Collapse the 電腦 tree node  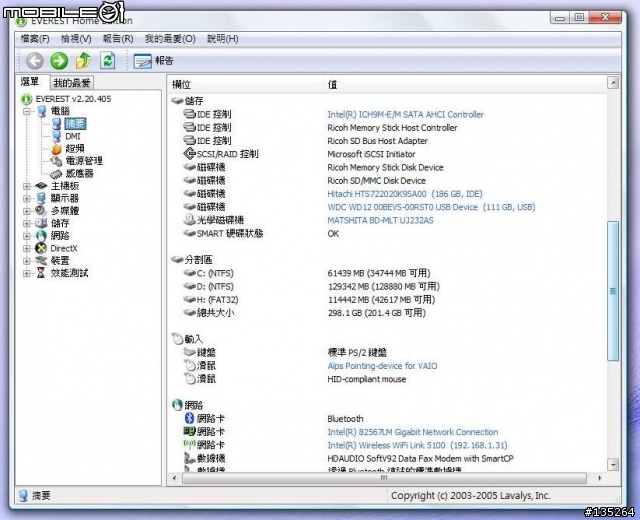coord(27,111)
